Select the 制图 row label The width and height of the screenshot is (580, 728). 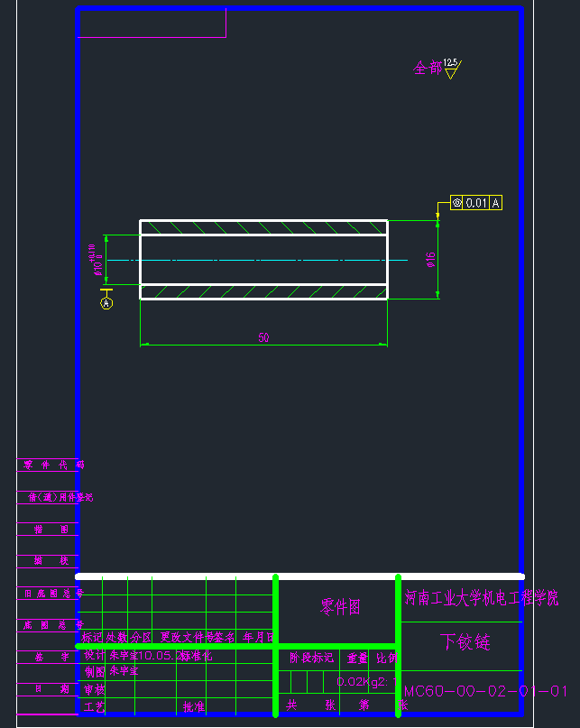(x=95, y=671)
